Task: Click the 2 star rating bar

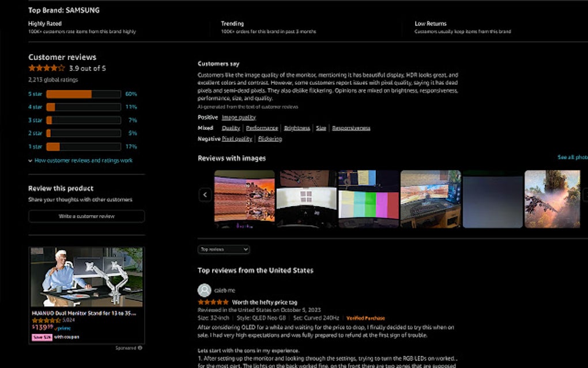Action: (x=84, y=133)
